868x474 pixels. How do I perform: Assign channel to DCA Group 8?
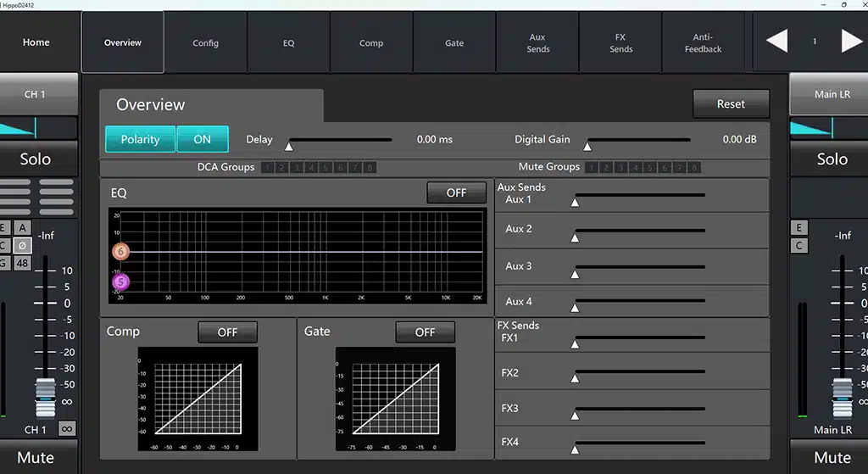370,167
